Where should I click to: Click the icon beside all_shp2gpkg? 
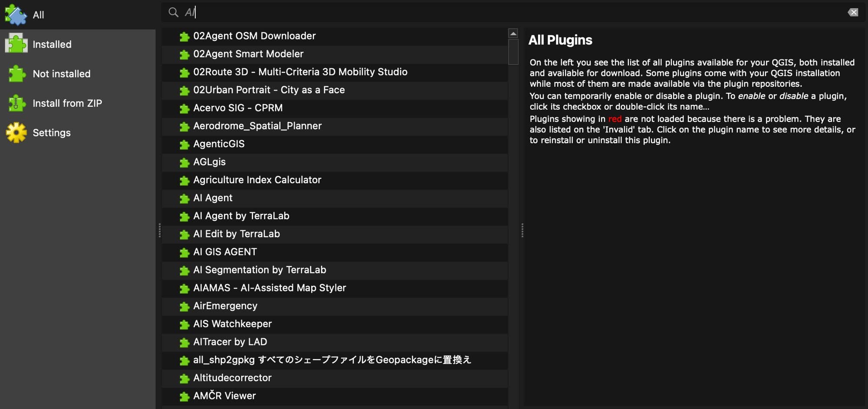point(184,360)
